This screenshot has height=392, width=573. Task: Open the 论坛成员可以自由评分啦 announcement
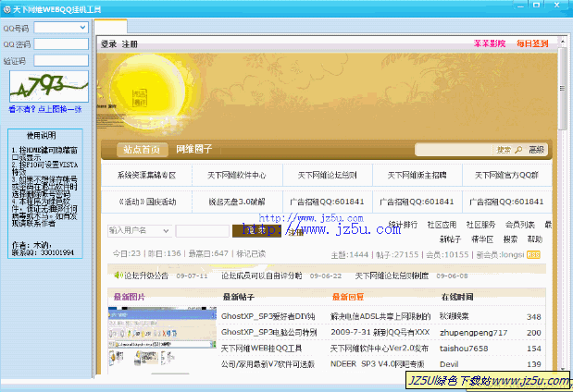262,276
